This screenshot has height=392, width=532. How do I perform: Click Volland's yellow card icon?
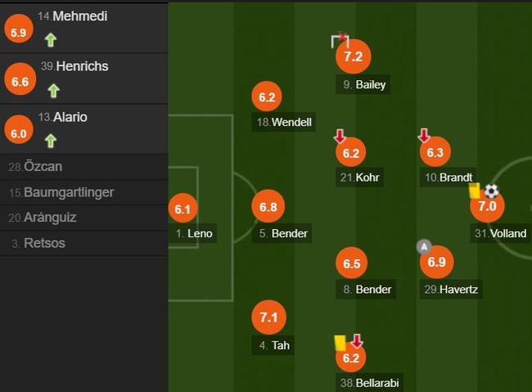click(475, 191)
